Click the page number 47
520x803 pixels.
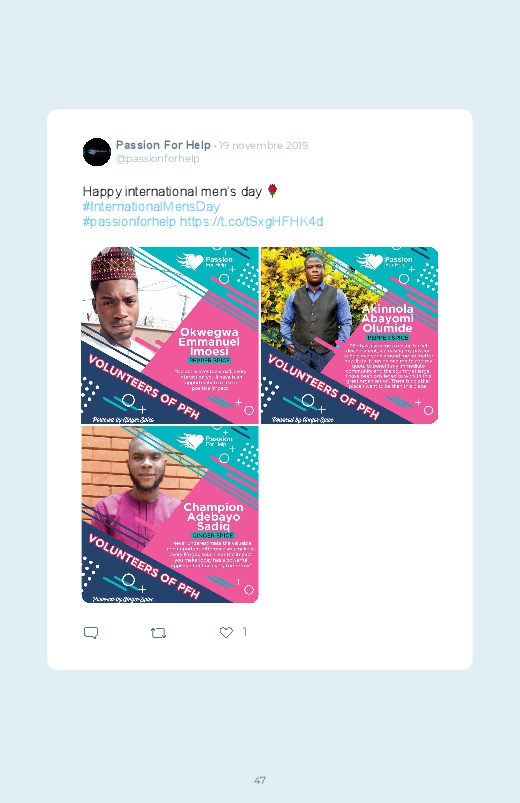(x=260, y=780)
